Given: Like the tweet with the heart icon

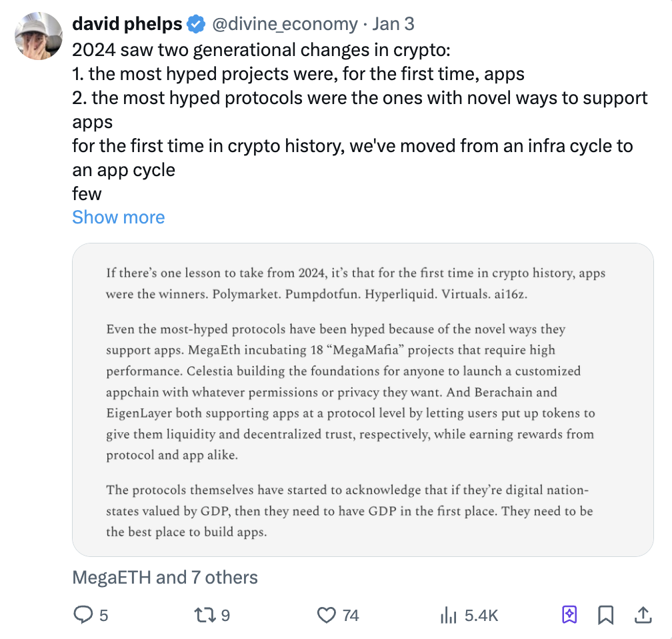Looking at the screenshot, I should coord(327,615).
